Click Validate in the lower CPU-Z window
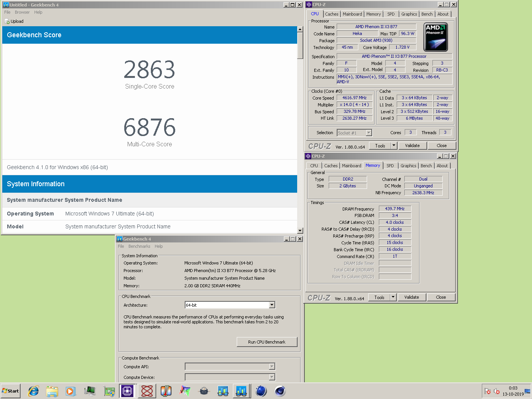This screenshot has width=532, height=399. (x=412, y=297)
